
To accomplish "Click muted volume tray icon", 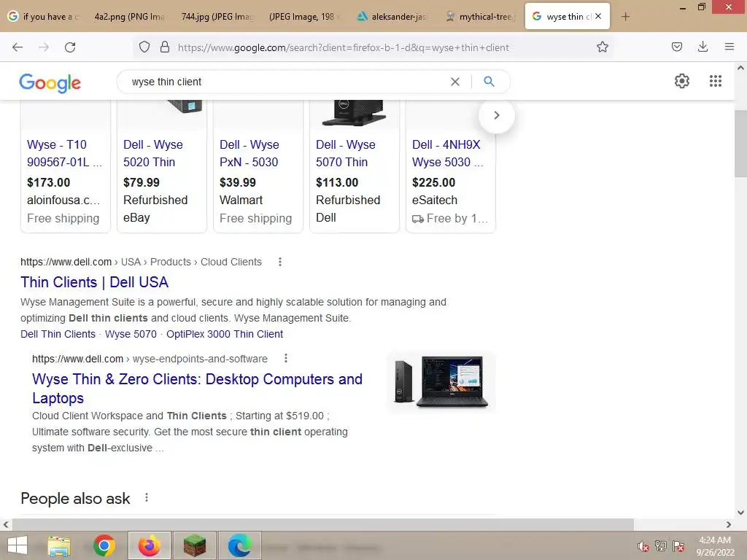I will [643, 546].
